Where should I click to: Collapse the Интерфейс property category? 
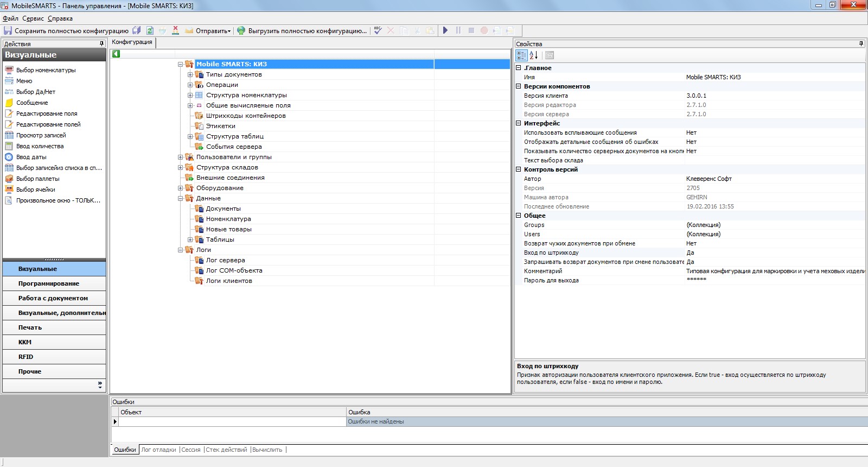click(519, 123)
